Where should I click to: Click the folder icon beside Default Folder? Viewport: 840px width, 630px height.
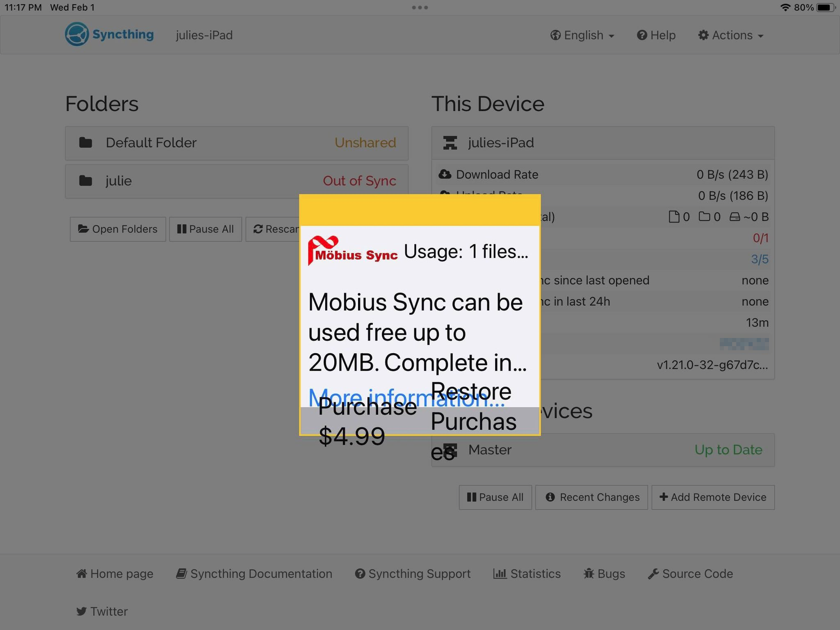[85, 142]
